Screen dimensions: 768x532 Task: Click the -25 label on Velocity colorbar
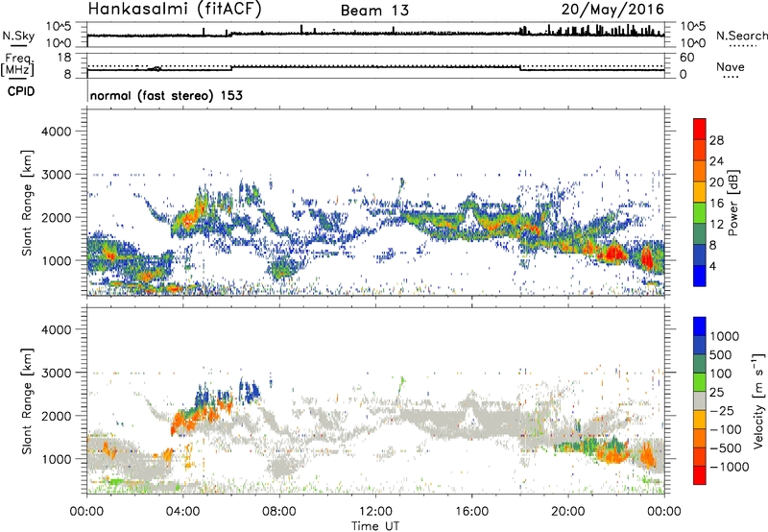tap(722, 410)
